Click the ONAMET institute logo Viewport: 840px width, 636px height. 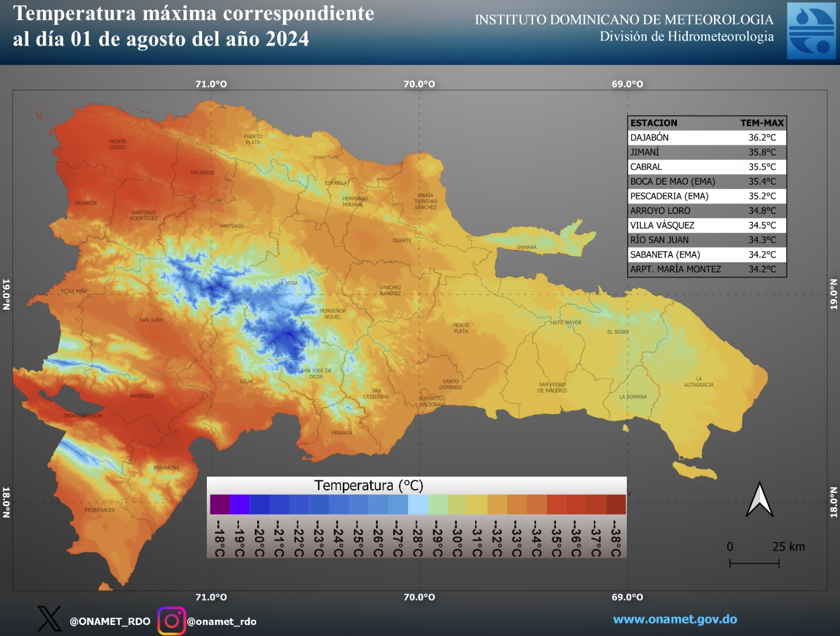point(811,30)
